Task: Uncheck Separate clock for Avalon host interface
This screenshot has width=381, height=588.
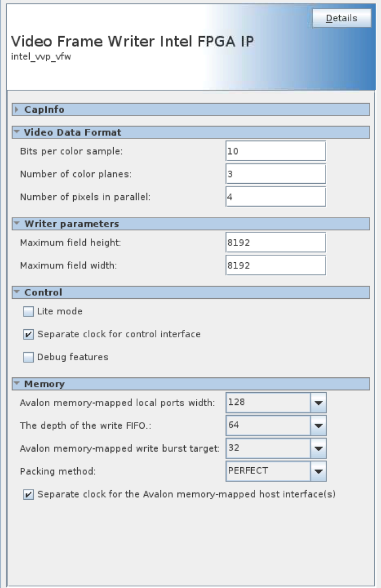Action: pos(29,495)
